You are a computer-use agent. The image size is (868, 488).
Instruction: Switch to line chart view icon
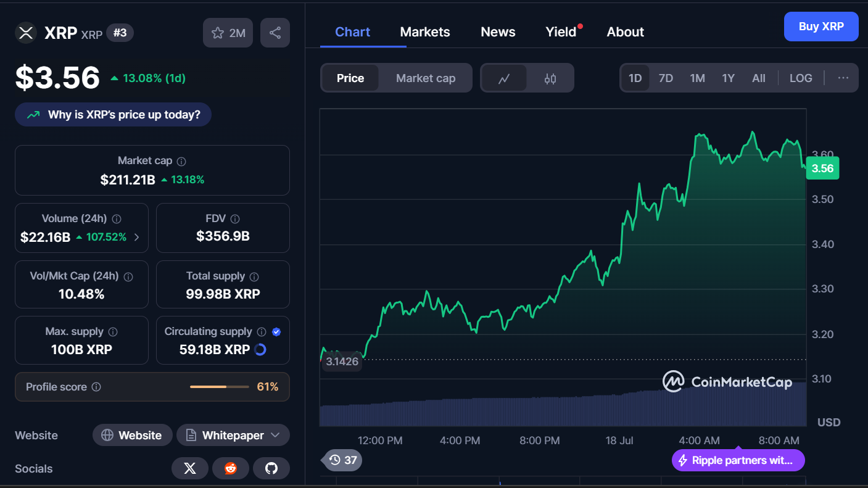504,78
